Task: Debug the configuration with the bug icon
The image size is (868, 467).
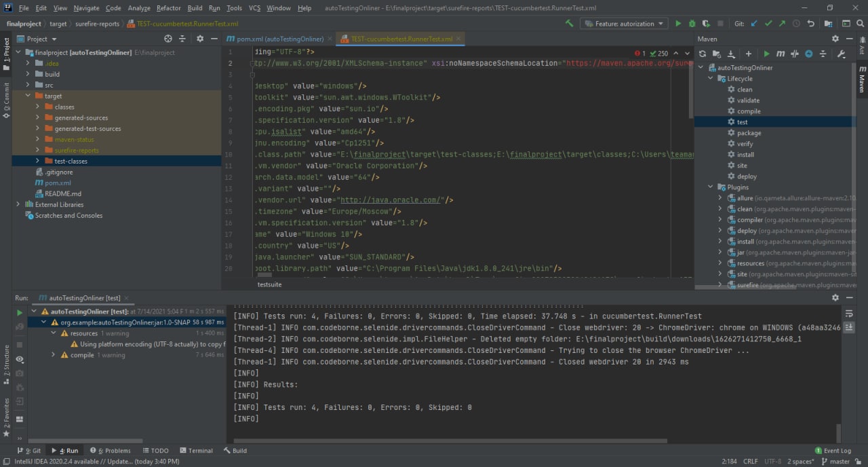Action: click(692, 24)
